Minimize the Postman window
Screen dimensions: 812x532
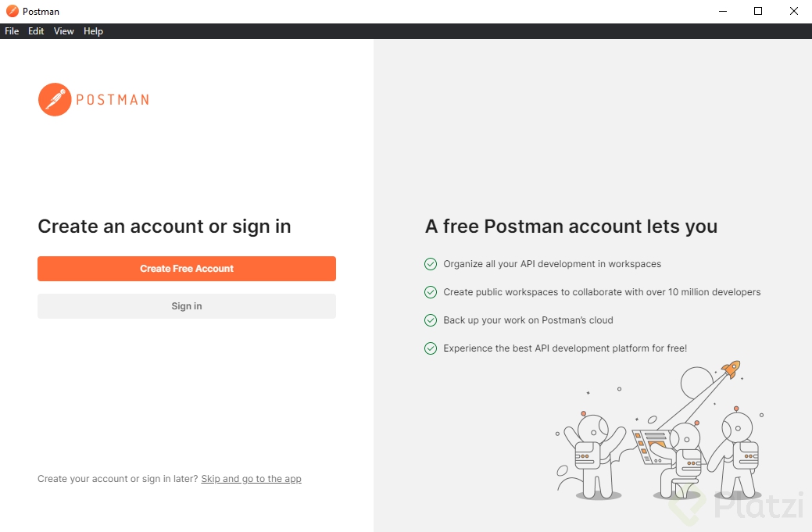[x=721, y=11]
